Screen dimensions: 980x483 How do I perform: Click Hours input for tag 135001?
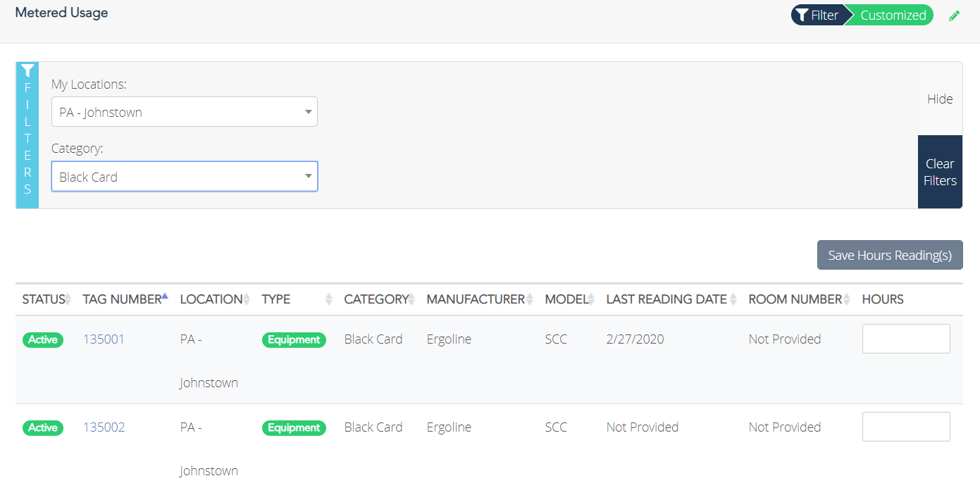tap(906, 339)
